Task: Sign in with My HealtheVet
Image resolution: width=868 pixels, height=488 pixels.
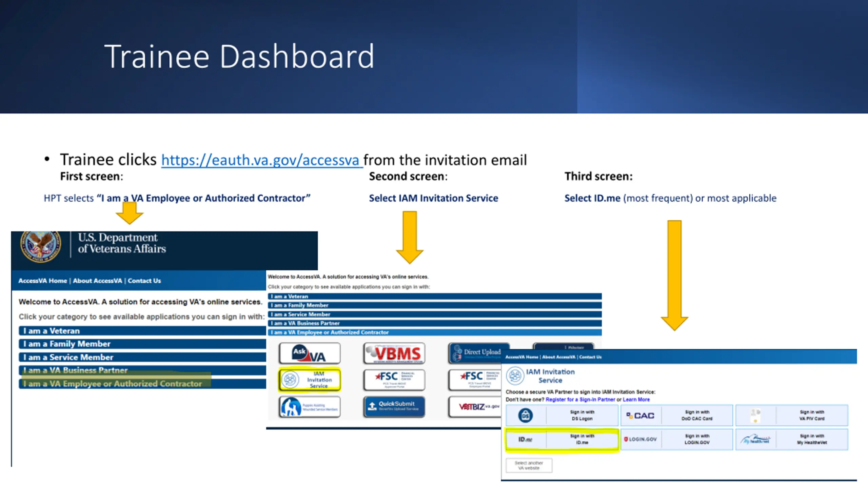Action: tap(792, 440)
